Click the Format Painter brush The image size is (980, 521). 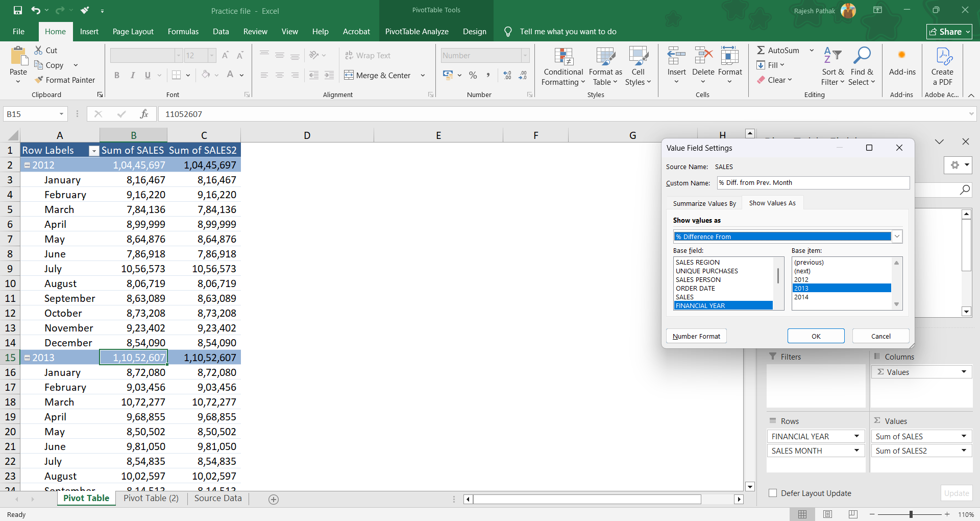39,80
